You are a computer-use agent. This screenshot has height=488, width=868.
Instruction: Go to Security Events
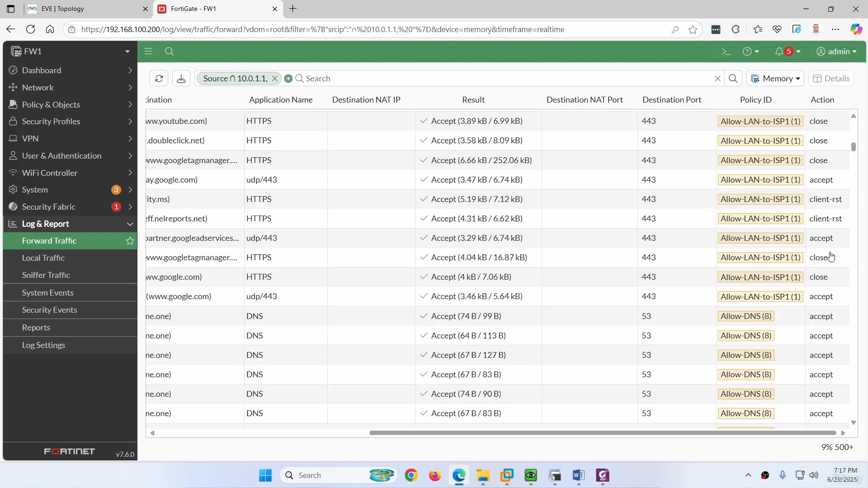click(70, 310)
